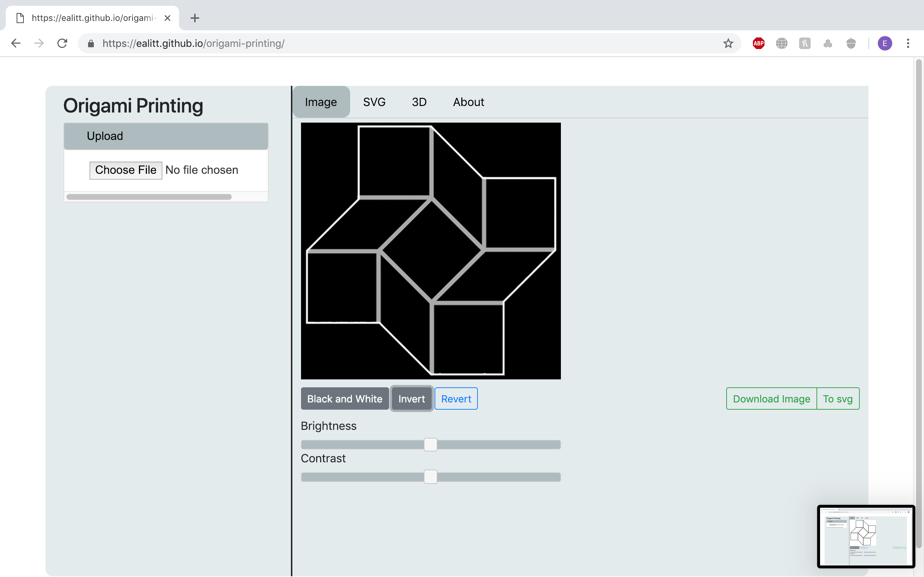Viewport: 924px width, 577px height.
Task: Open the acorn extension icon
Action: [851, 43]
